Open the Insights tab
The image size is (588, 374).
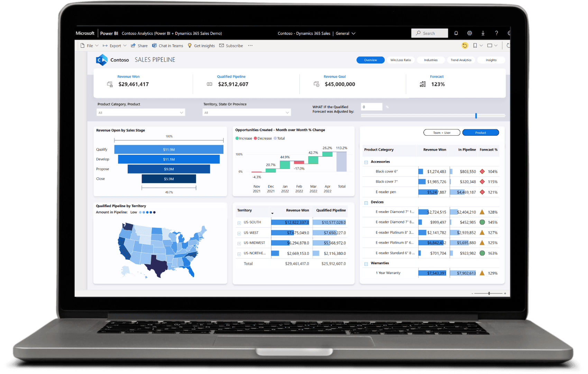tap(491, 60)
